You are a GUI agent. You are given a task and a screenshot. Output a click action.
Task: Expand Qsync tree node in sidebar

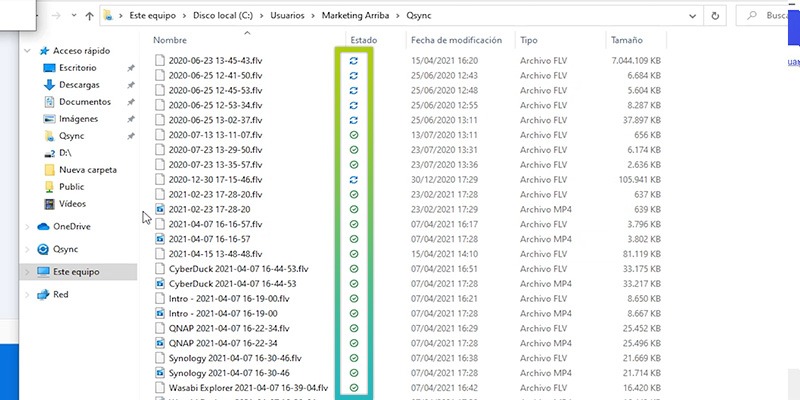(x=28, y=249)
